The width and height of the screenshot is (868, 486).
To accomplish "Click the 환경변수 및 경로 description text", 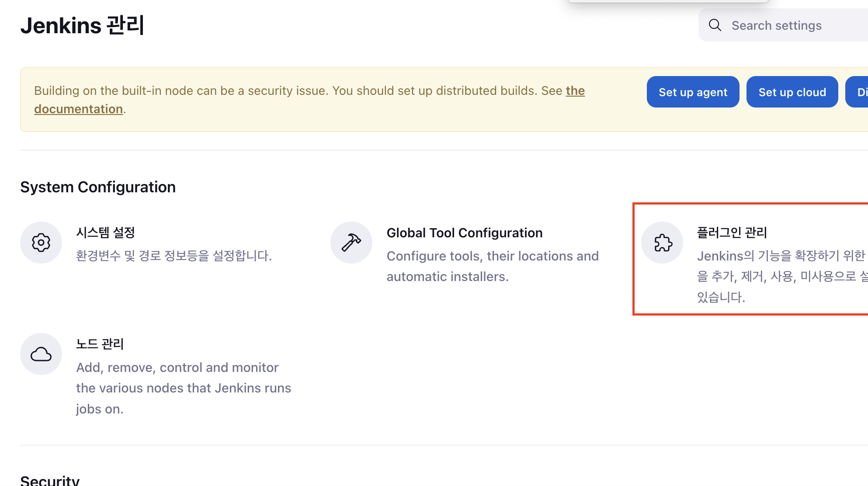I will 174,256.
